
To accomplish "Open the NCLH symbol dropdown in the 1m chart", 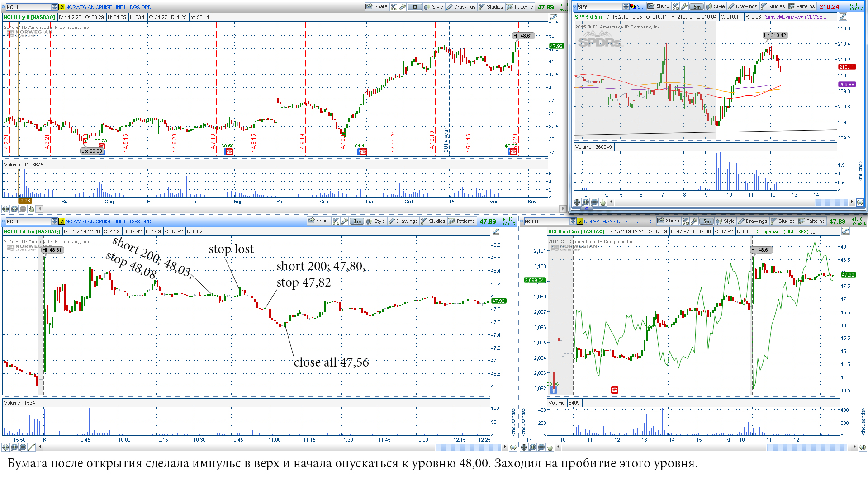I will coord(55,221).
